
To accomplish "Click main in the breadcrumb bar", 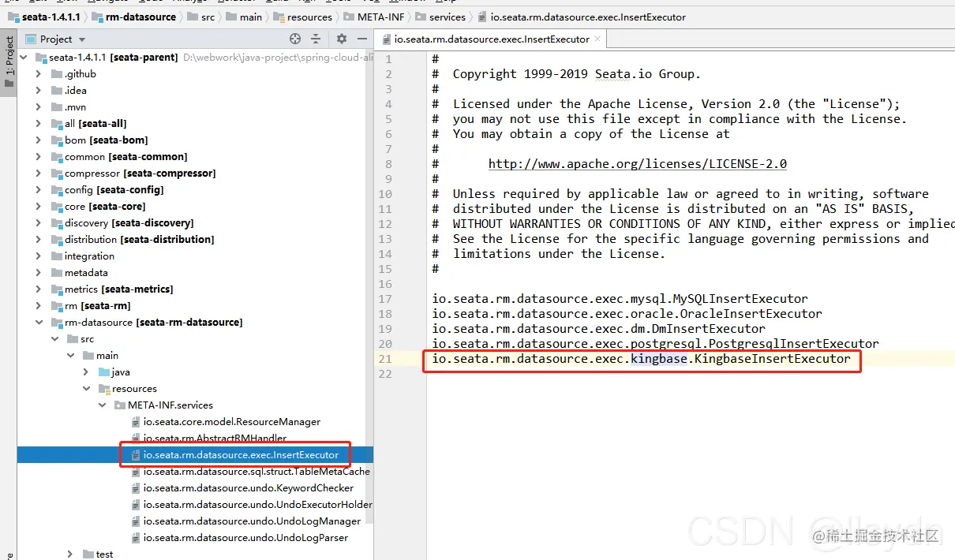I will point(244,17).
